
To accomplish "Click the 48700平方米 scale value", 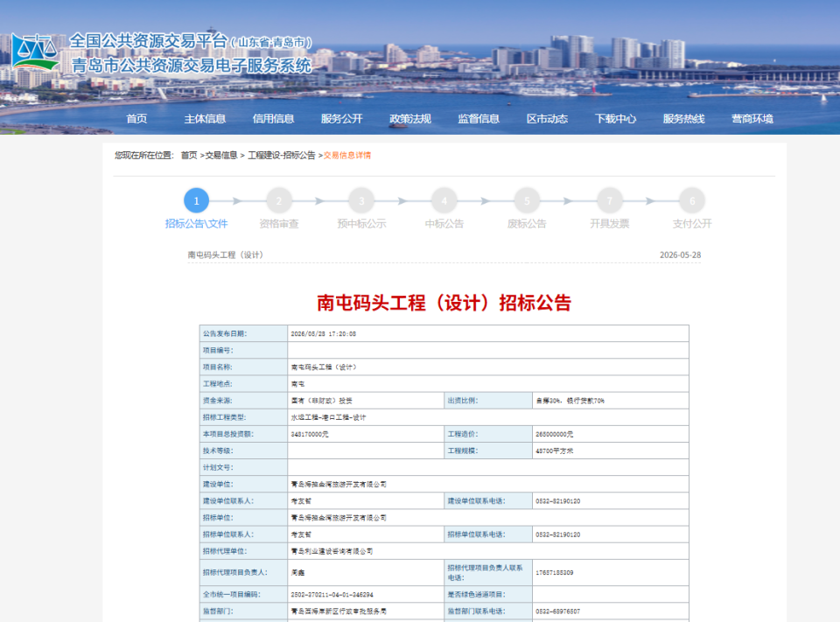I will tap(555, 451).
